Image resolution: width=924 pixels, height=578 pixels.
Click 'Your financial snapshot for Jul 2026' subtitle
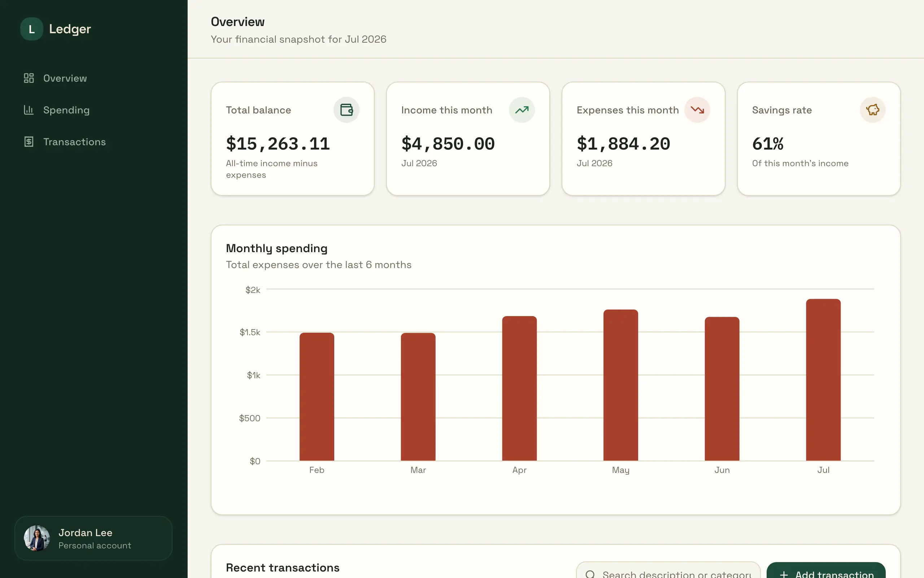pos(298,39)
